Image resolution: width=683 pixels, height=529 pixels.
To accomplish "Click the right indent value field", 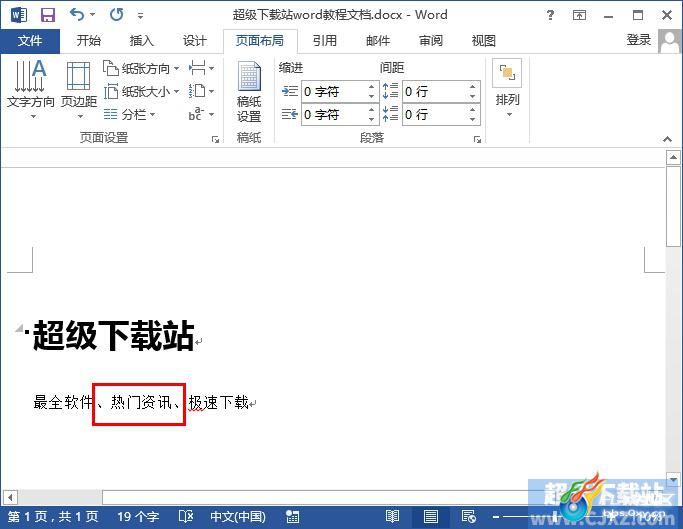I will [333, 115].
